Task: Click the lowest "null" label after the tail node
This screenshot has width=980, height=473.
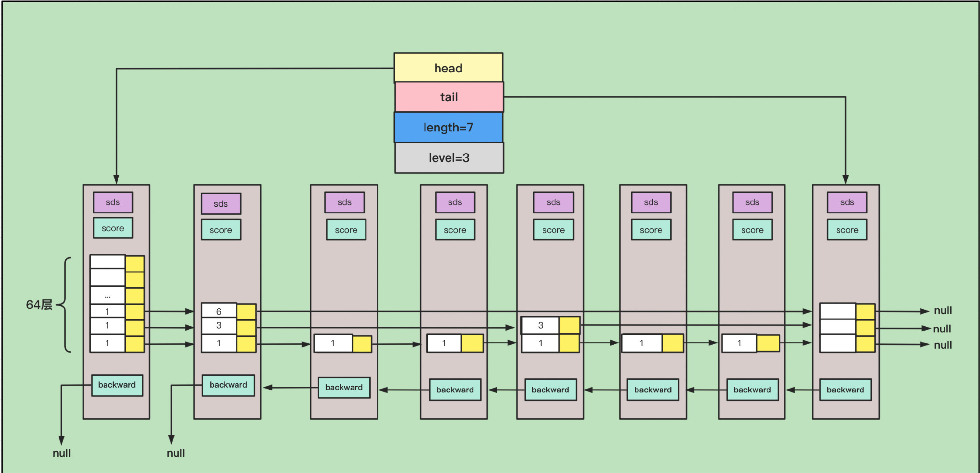Action: tap(943, 345)
